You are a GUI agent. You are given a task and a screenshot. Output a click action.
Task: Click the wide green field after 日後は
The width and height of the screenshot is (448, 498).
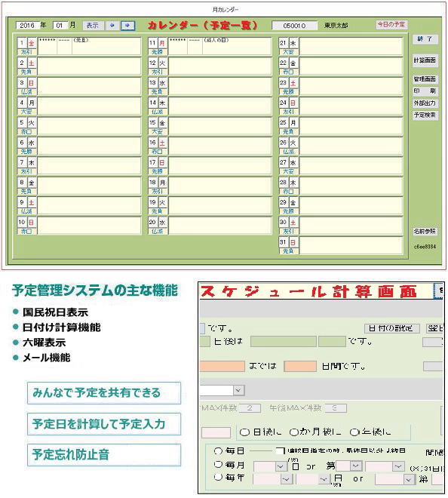point(284,341)
